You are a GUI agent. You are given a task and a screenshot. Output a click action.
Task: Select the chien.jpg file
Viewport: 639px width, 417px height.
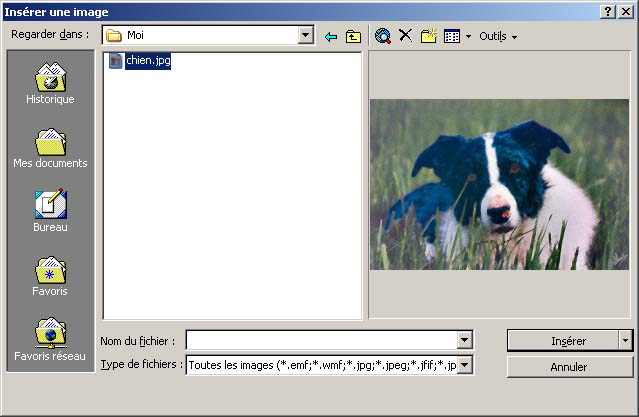point(148,61)
